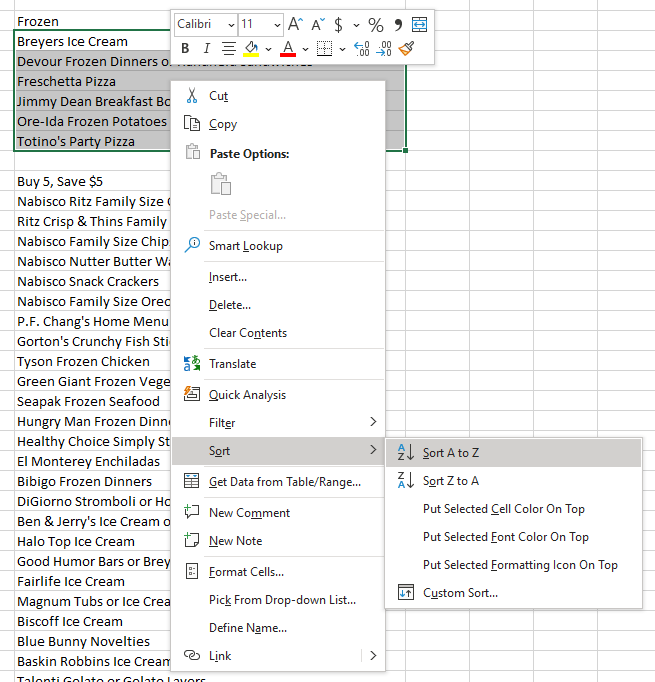Screen dimensions: 655x682
Task: Click the Center align icon
Action: [x=229, y=48]
